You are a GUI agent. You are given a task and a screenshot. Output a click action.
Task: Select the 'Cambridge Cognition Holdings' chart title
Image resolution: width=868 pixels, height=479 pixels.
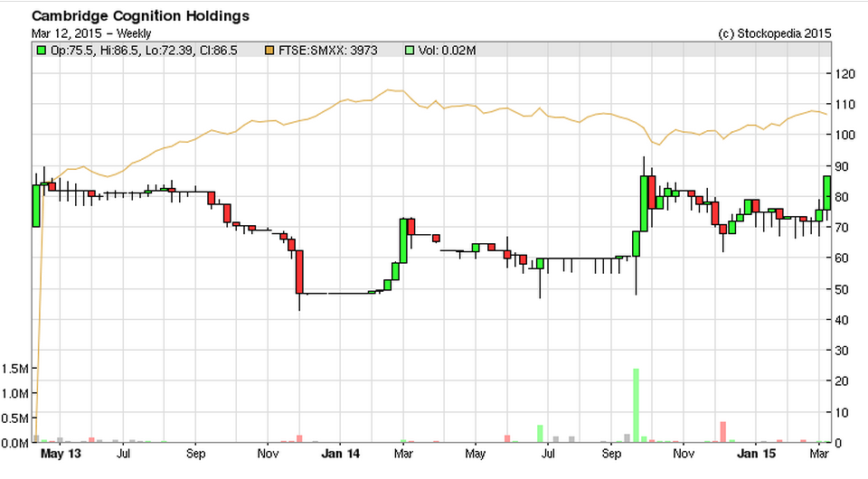tap(141, 16)
